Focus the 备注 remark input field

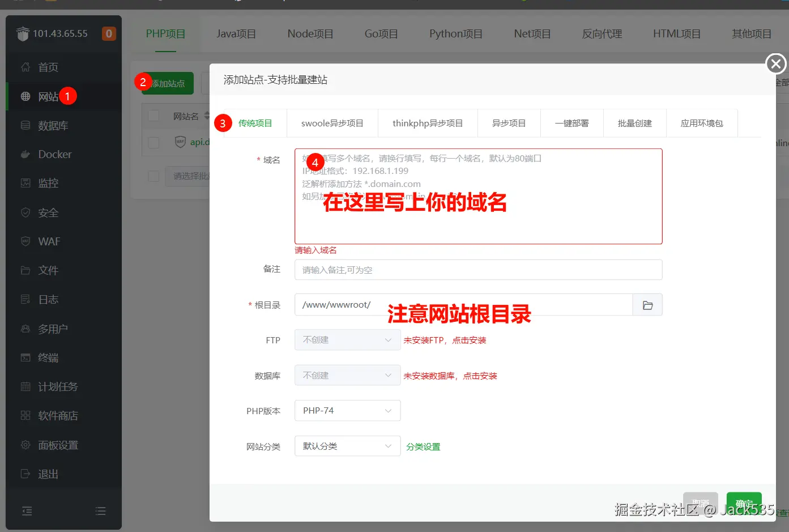click(479, 270)
